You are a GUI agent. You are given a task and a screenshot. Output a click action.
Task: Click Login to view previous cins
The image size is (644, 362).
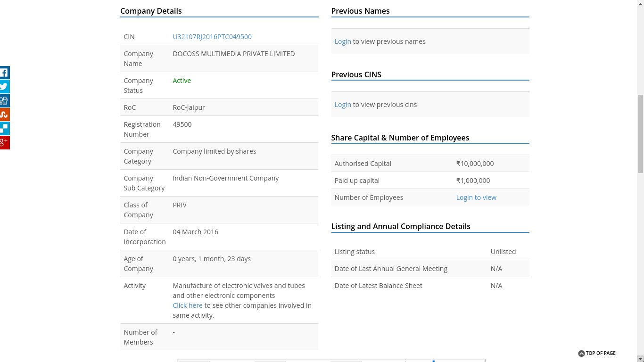coord(343,105)
